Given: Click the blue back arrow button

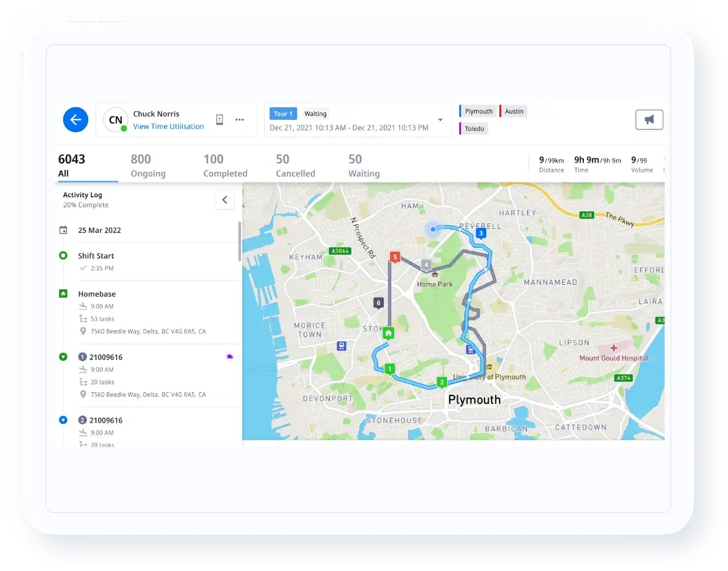Looking at the screenshot, I should (75, 119).
